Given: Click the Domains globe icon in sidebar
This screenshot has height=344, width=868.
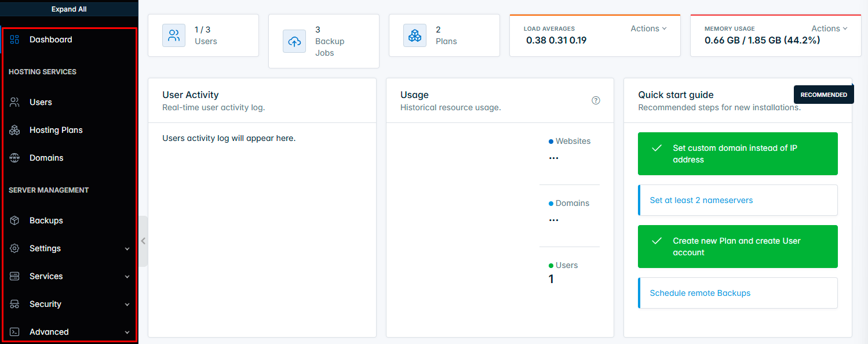Looking at the screenshot, I should tap(15, 158).
